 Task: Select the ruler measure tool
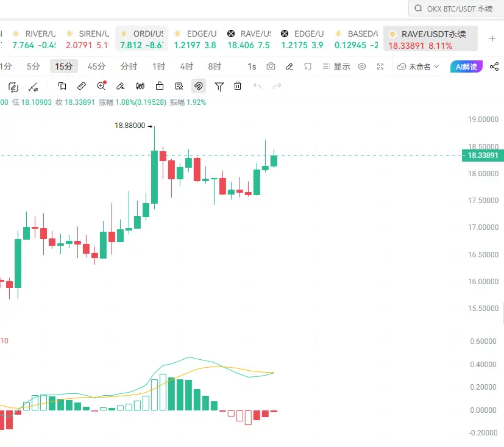(x=82, y=86)
